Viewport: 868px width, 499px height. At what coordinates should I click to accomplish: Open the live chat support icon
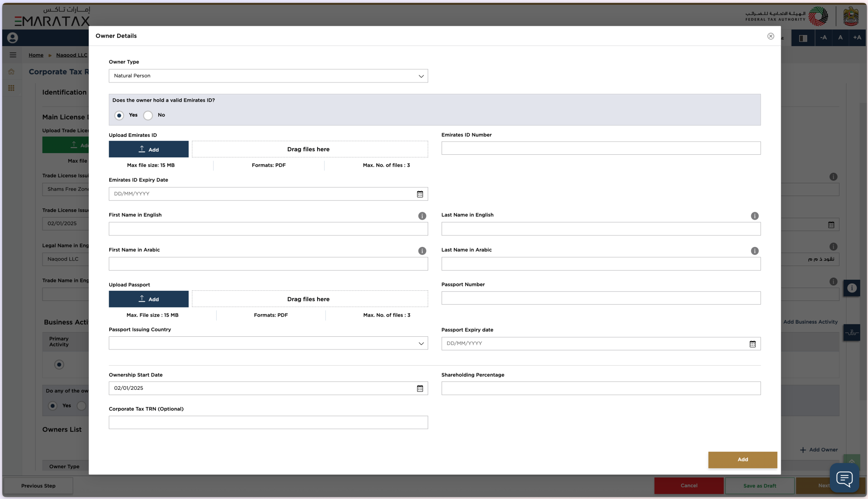pos(844,478)
